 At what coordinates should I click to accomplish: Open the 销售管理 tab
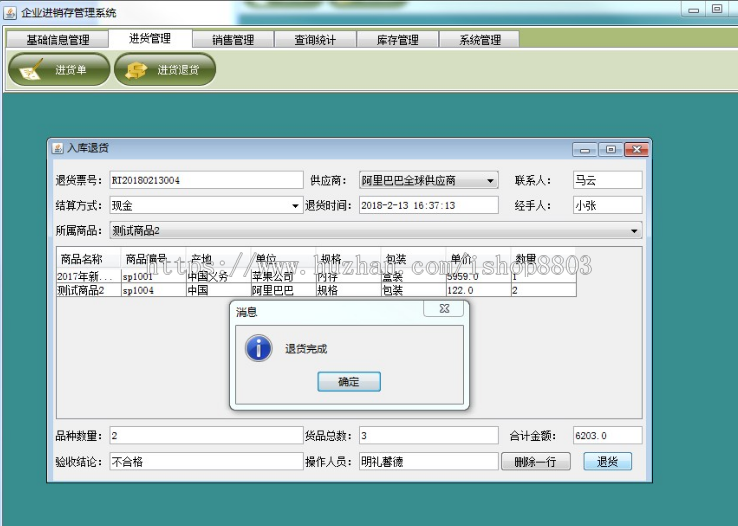[233, 40]
